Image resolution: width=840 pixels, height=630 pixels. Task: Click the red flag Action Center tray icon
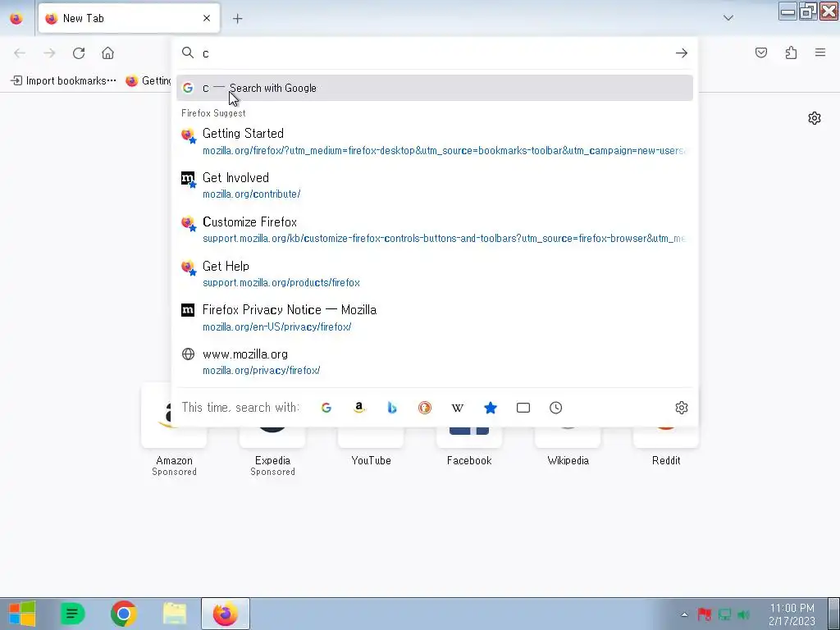705,614
